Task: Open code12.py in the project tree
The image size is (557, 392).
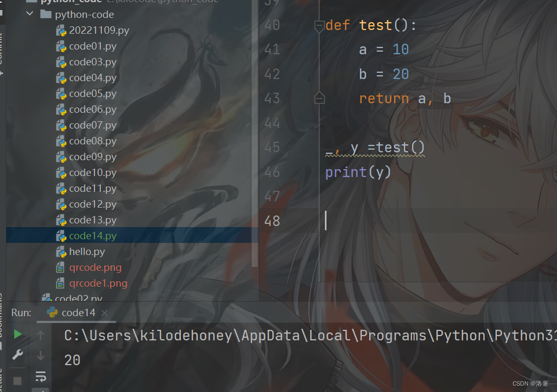Action: 93,204
